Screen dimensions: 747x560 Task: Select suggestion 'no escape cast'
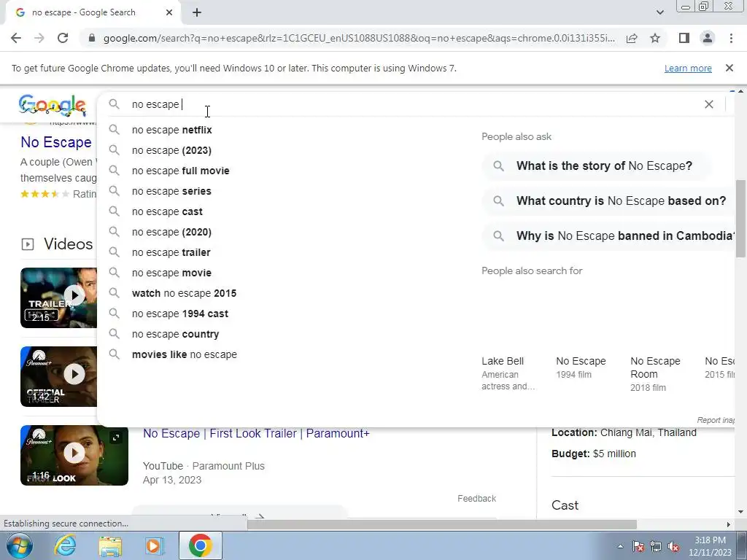[x=167, y=212]
